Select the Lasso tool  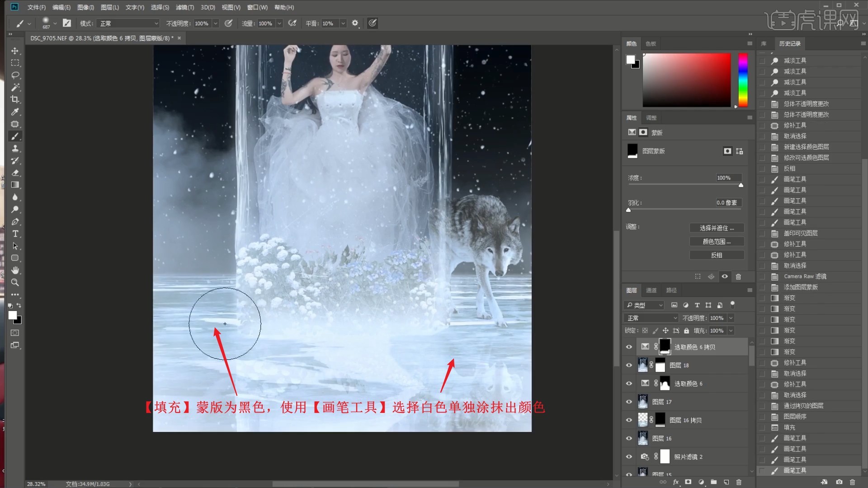(15, 75)
